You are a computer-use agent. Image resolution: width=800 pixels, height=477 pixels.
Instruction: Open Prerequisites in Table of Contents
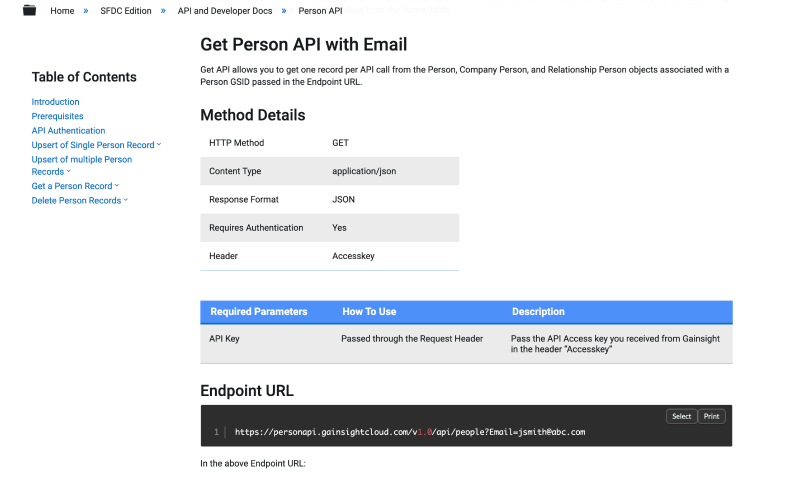[x=57, y=116]
